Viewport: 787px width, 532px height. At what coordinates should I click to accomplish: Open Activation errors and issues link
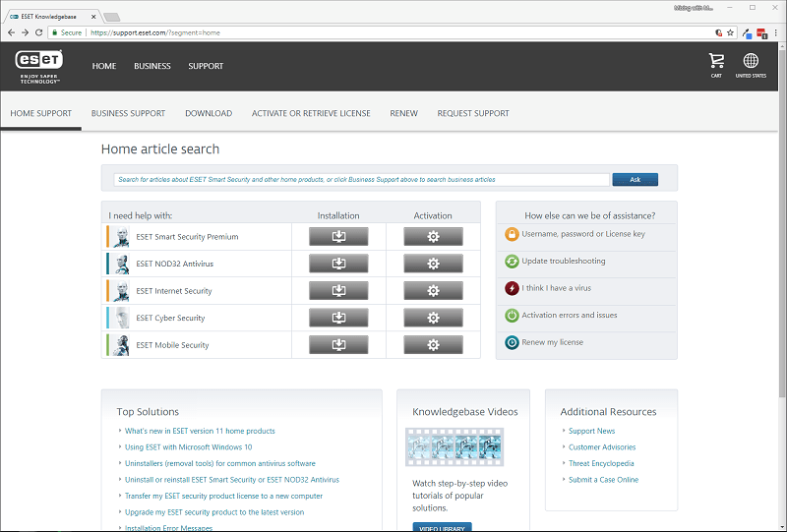pos(570,316)
